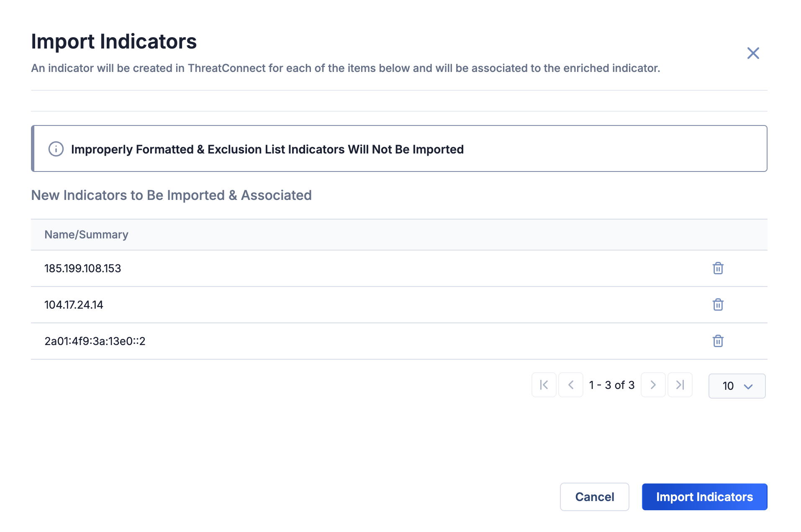Jump to the last page of indicators

680,385
